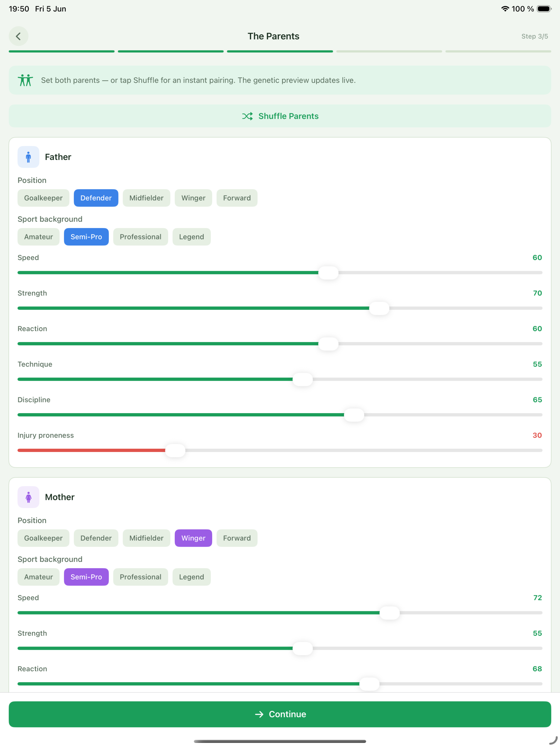Image resolution: width=560 pixels, height=747 pixels.
Task: Click the Father figure icon
Action: pyautogui.click(x=28, y=157)
